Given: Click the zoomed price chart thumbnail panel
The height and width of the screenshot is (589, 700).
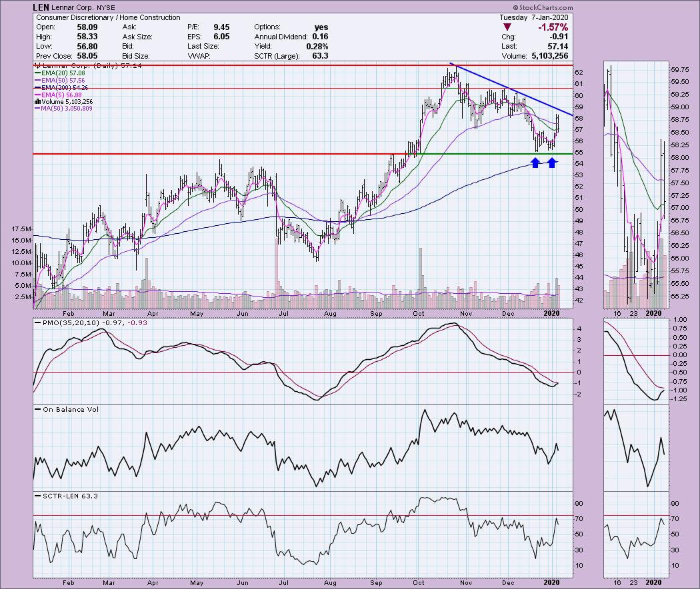Looking at the screenshot, I should point(636,185).
